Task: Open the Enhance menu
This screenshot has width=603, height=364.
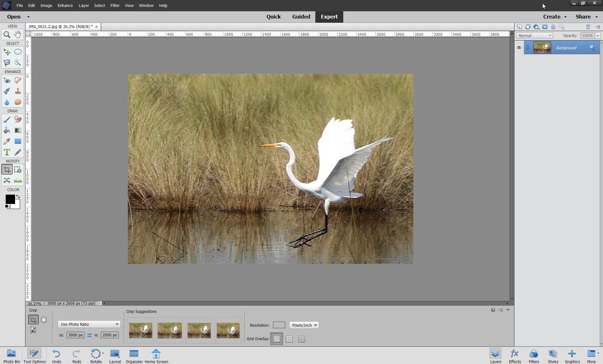Action: pyautogui.click(x=65, y=5)
